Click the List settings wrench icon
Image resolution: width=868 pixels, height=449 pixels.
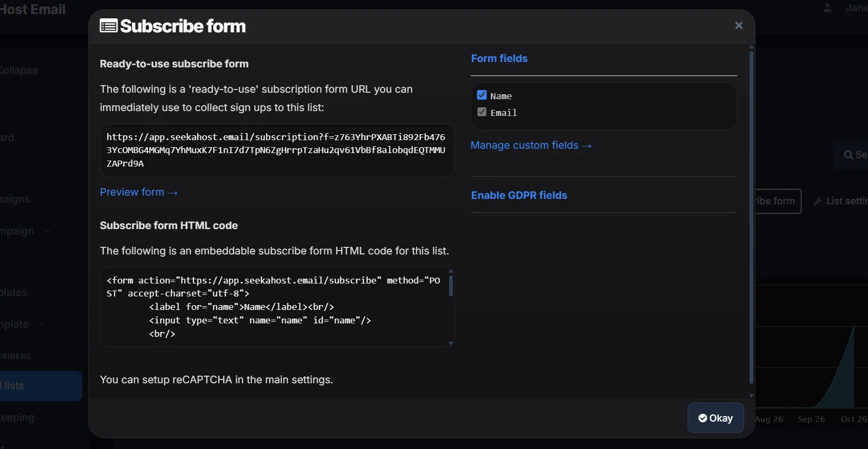point(817,202)
